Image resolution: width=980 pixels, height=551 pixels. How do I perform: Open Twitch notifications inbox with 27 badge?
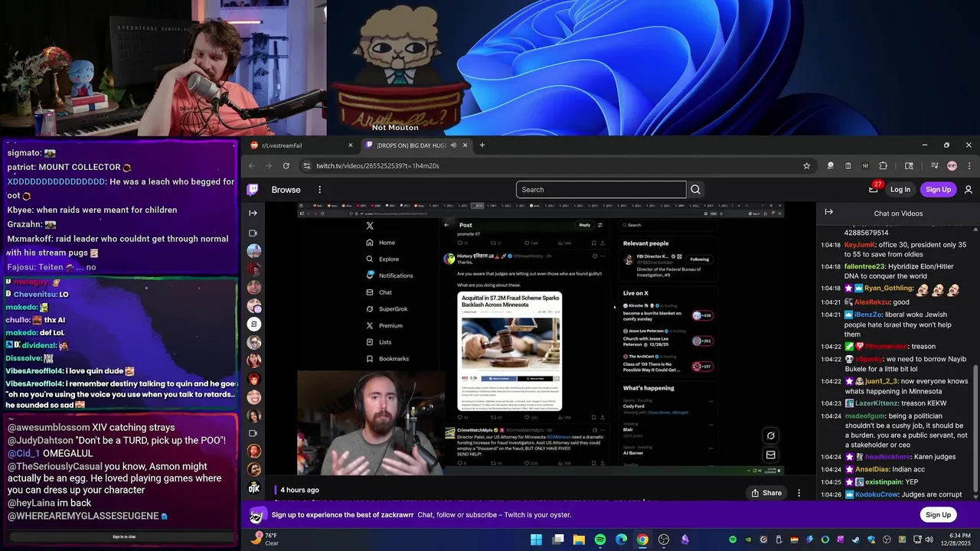874,189
